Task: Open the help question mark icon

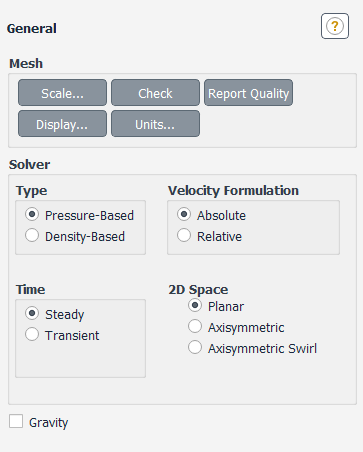Action: pos(335,26)
